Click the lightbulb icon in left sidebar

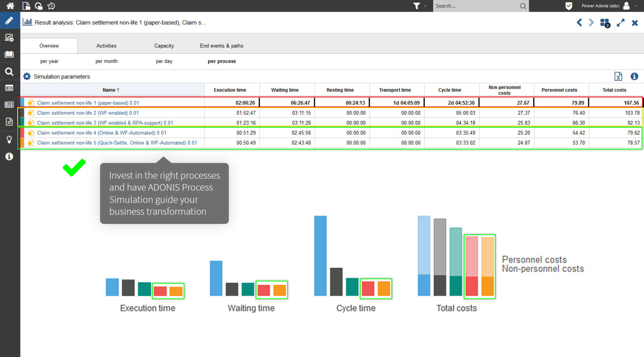click(9, 140)
